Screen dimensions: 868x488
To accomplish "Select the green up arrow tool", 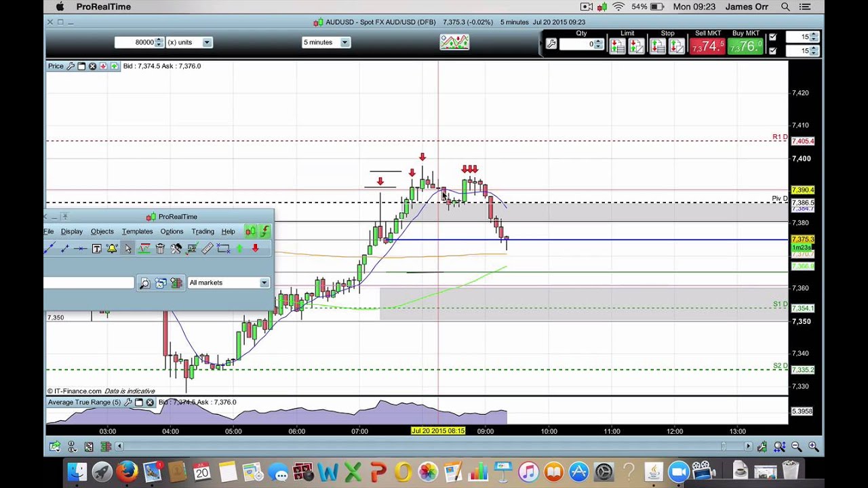I will point(239,249).
